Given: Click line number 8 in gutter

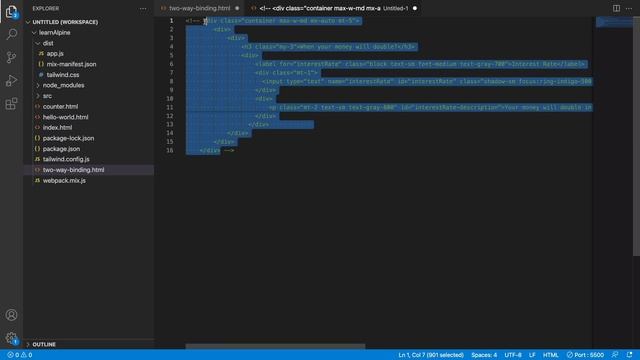Looking at the screenshot, I should coord(171,81).
